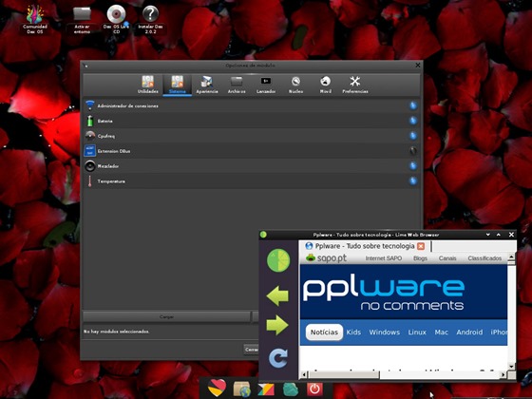This screenshot has width=532, height=399.
Task: Select the Notícias navigation item
Action: tap(324, 332)
